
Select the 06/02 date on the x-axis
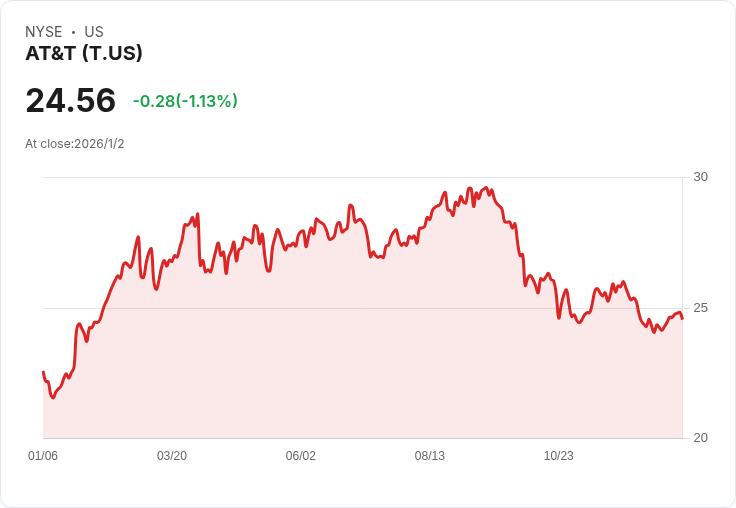(301, 456)
